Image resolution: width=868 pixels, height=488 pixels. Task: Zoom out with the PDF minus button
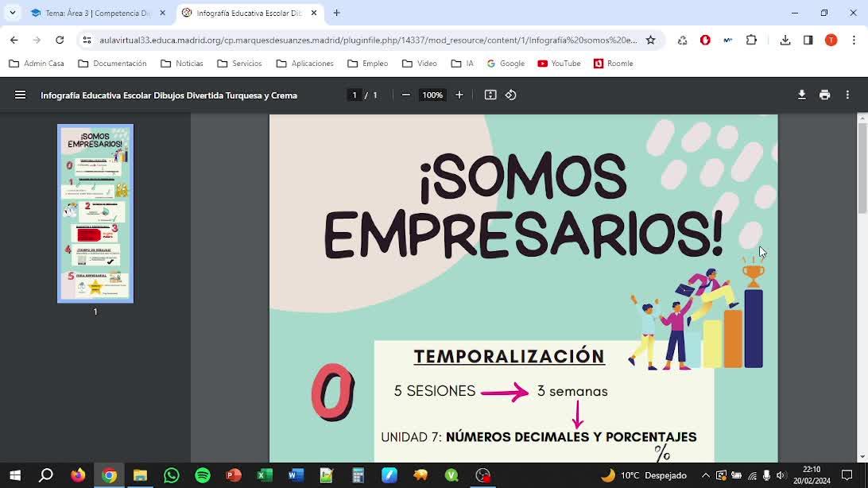point(405,95)
